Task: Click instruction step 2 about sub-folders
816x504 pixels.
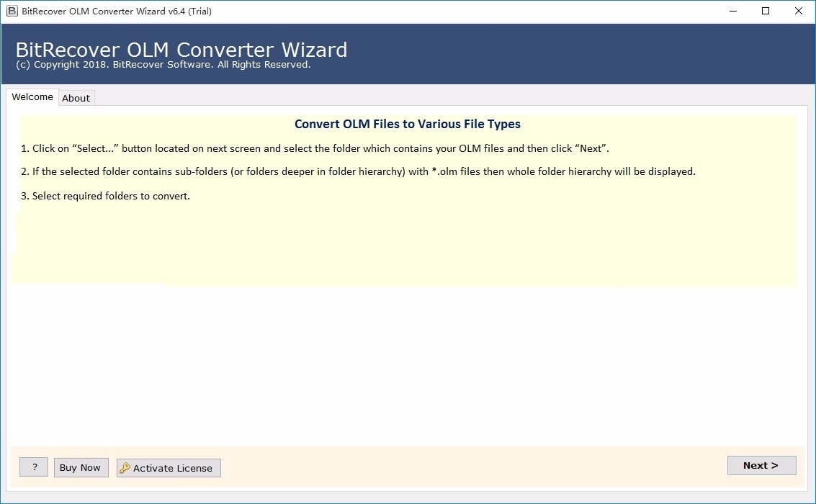Action: coord(358,171)
